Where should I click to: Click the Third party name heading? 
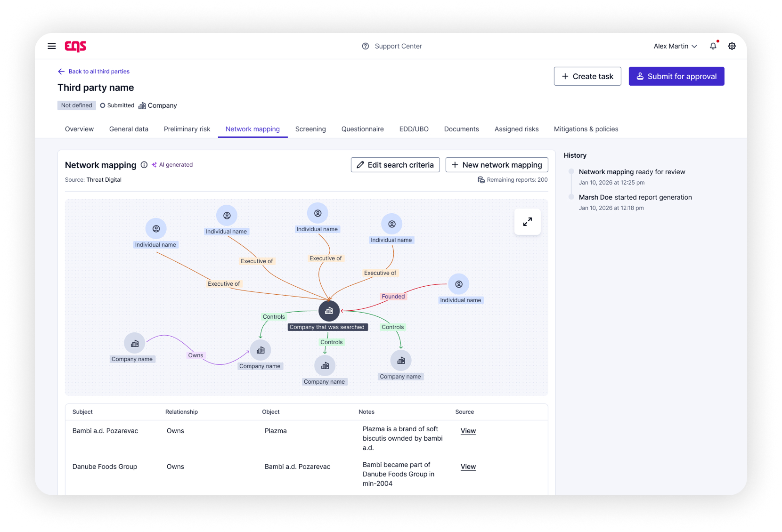[96, 88]
